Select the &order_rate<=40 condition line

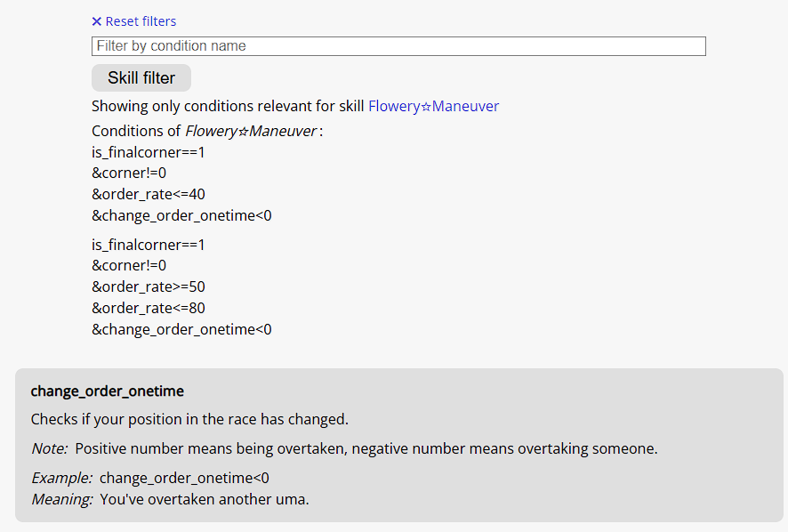149,194
